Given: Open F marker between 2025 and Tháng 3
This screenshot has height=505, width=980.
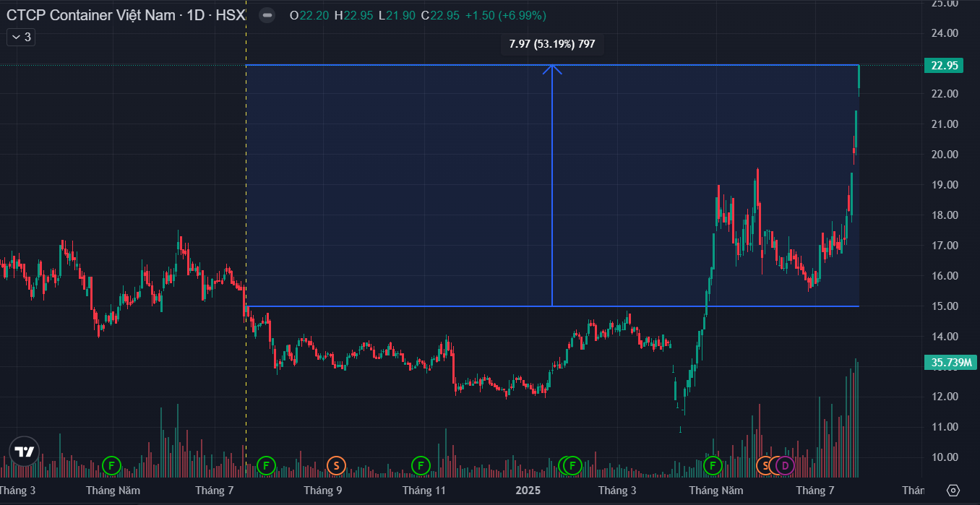Looking at the screenshot, I should pos(573,465).
